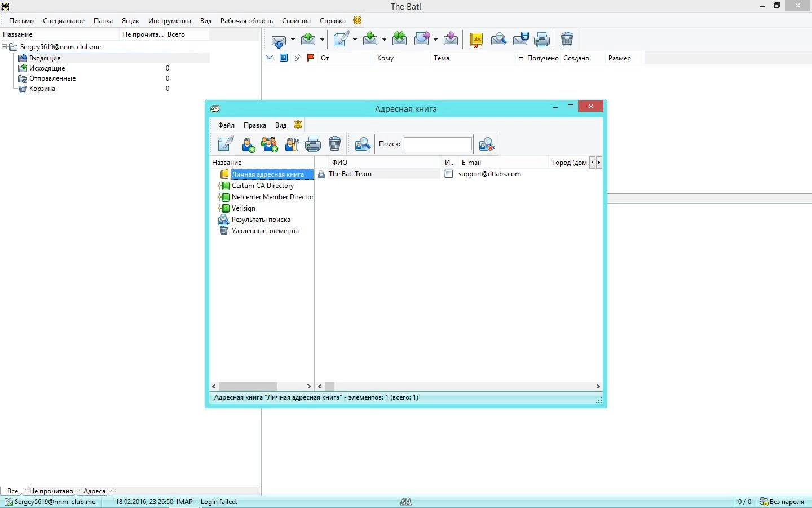Click the reply to all icon

point(400,40)
